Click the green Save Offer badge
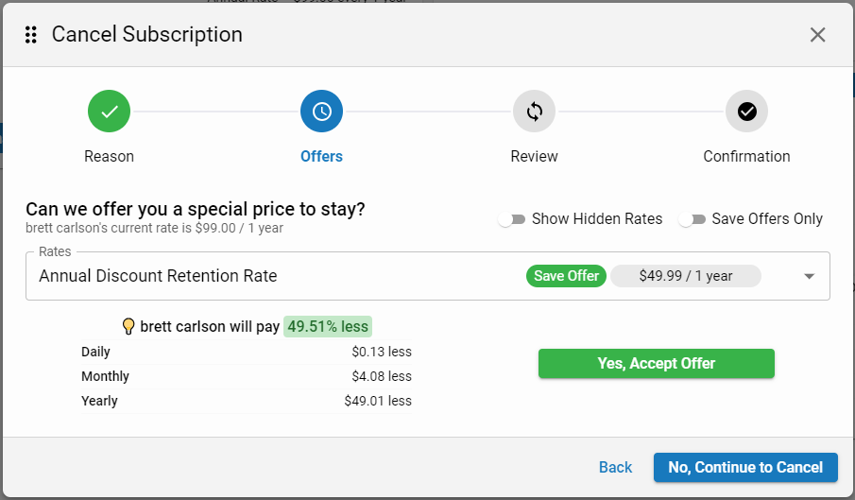 click(x=566, y=276)
